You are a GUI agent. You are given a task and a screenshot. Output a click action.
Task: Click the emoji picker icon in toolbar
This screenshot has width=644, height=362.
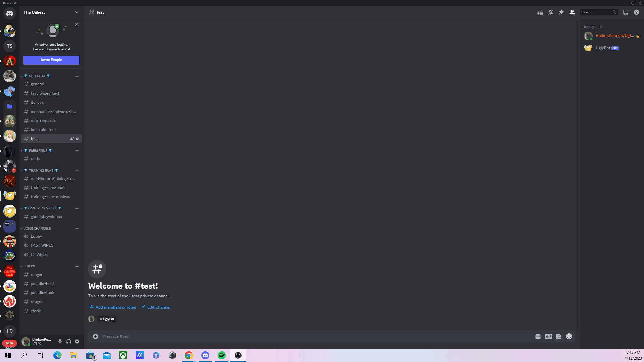tap(569, 337)
